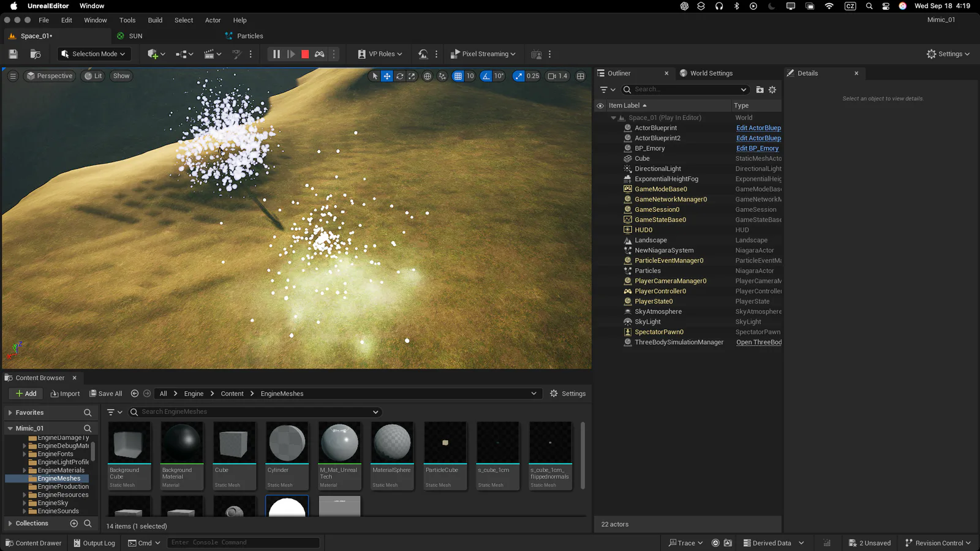Open Pixel Streaming dropdown

click(x=483, y=54)
